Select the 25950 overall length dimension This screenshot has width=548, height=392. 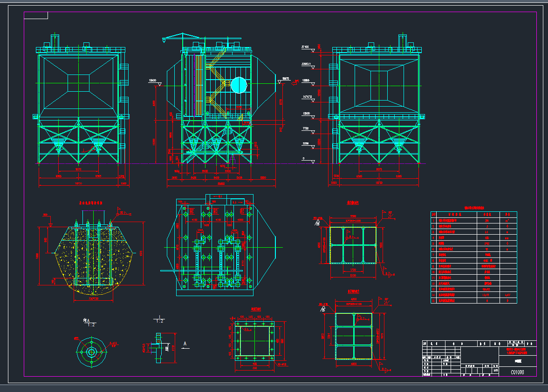[x=221, y=184]
